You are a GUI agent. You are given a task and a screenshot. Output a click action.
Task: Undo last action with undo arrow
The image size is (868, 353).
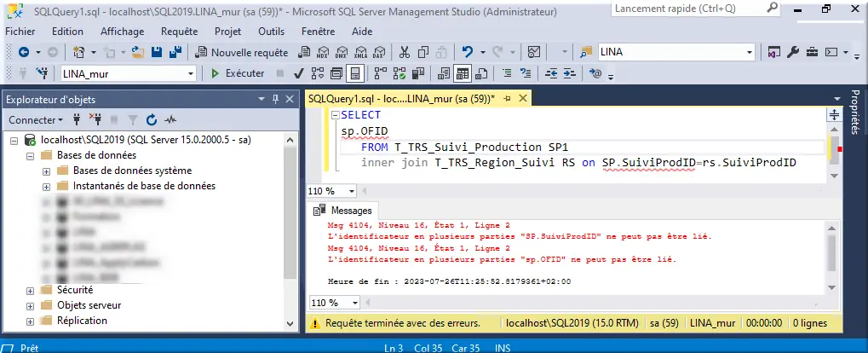[x=468, y=52]
